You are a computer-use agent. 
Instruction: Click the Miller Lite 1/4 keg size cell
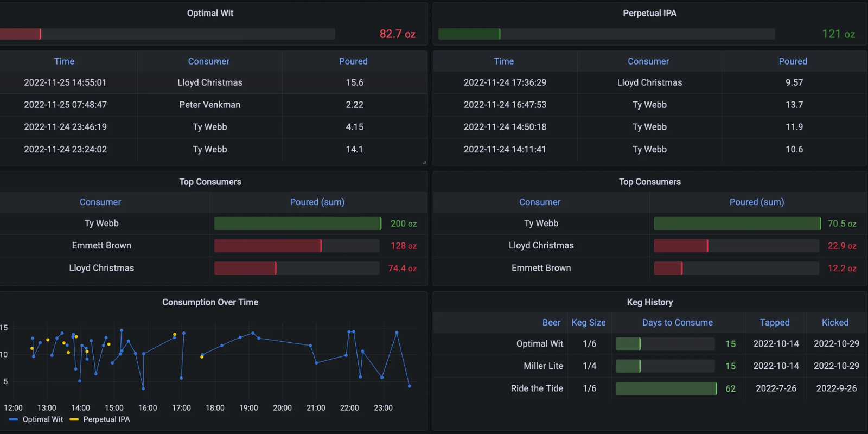coord(589,366)
